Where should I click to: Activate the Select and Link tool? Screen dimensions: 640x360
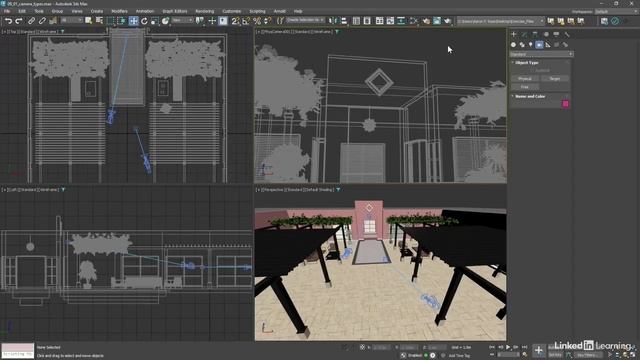click(31, 21)
